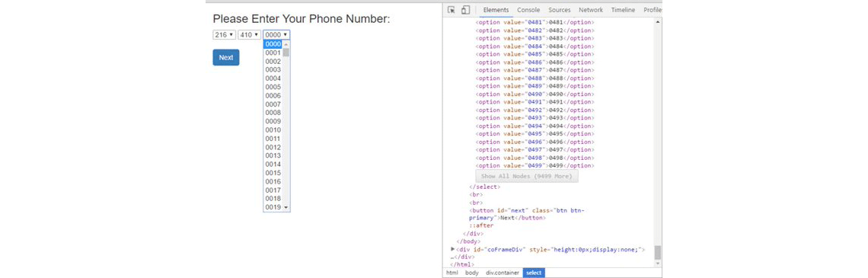Select the option 0485 code line

pyautogui.click(x=535, y=54)
